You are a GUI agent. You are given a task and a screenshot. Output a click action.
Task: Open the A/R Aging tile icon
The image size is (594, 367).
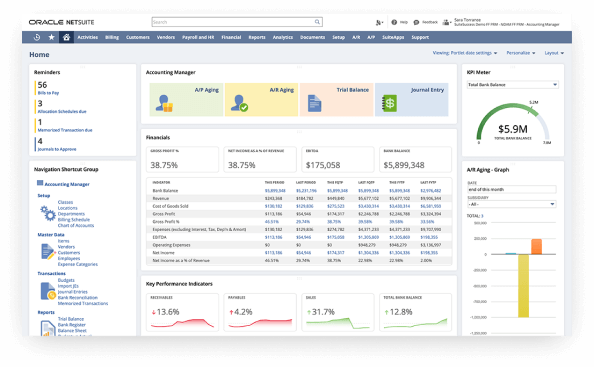click(x=239, y=103)
